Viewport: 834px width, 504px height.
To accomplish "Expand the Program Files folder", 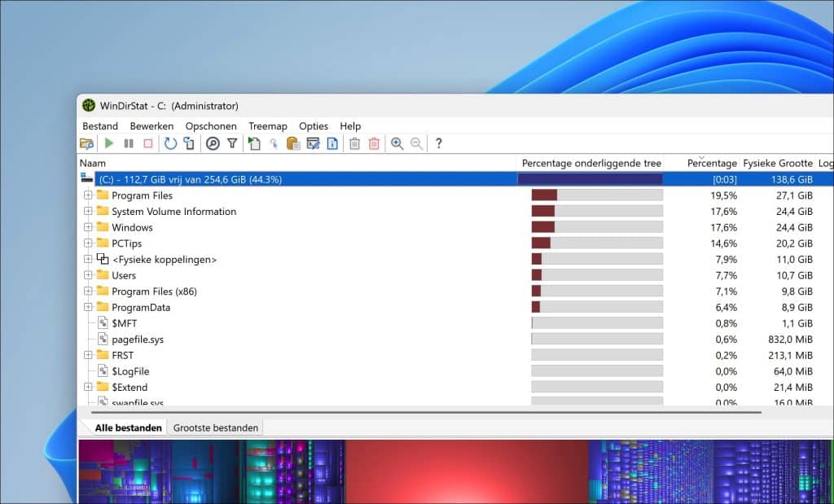I will tap(88, 195).
